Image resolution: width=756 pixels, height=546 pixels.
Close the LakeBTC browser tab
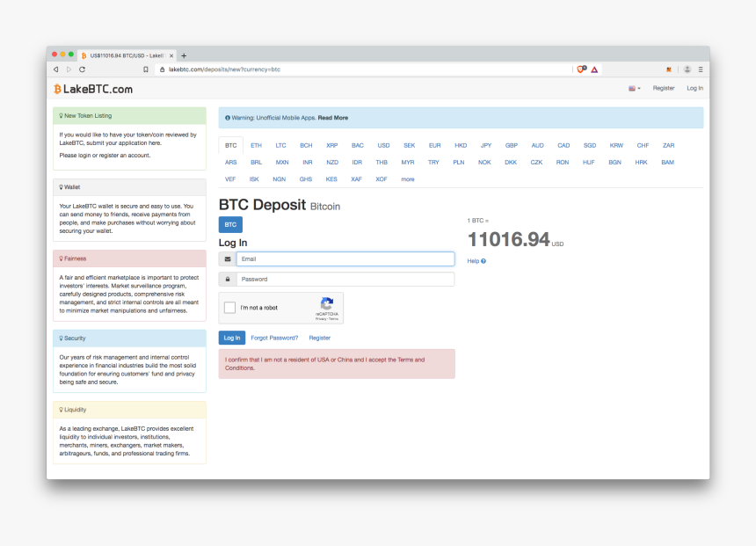(x=171, y=56)
